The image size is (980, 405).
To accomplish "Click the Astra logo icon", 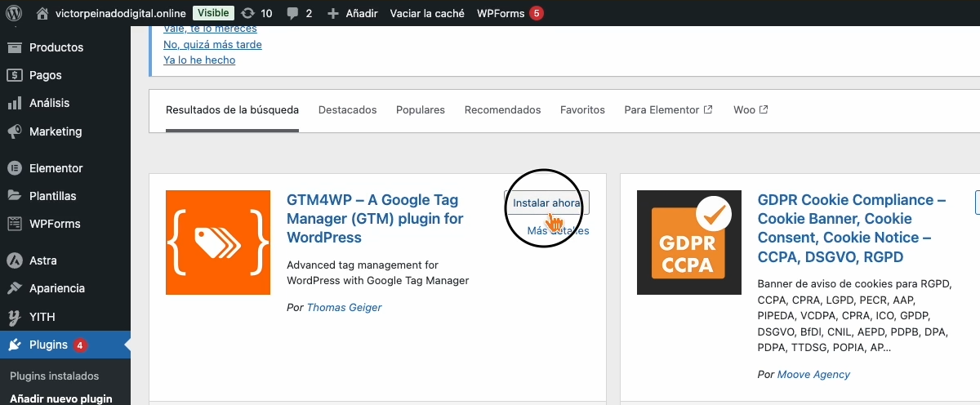I will pos(14,260).
